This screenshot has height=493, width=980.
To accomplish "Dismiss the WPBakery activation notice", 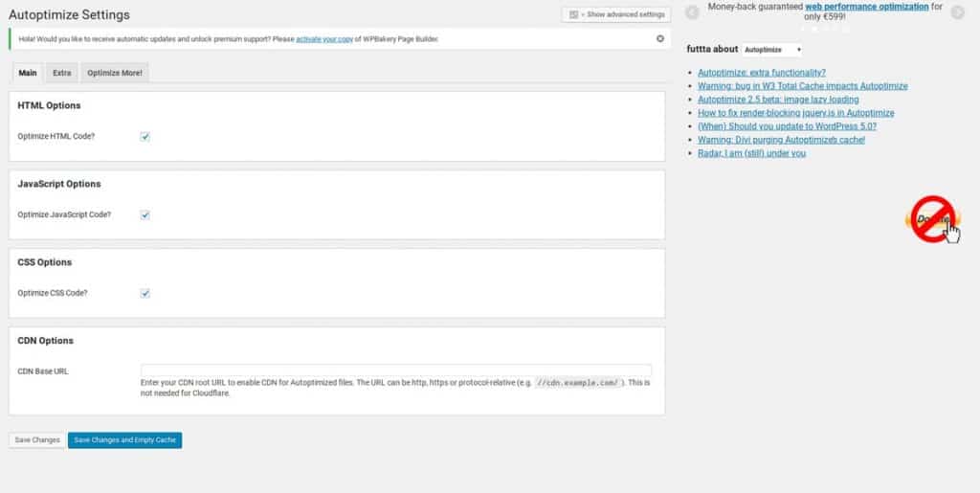I will pos(660,38).
